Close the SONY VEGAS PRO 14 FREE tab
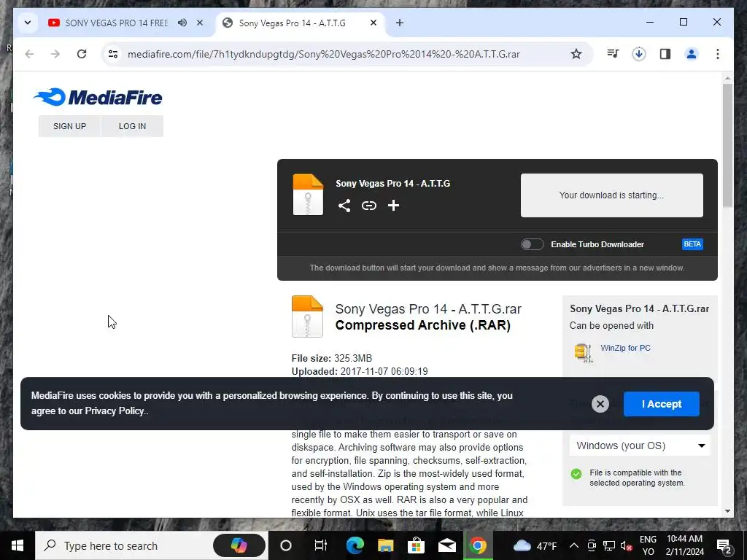747x560 pixels. [200, 23]
